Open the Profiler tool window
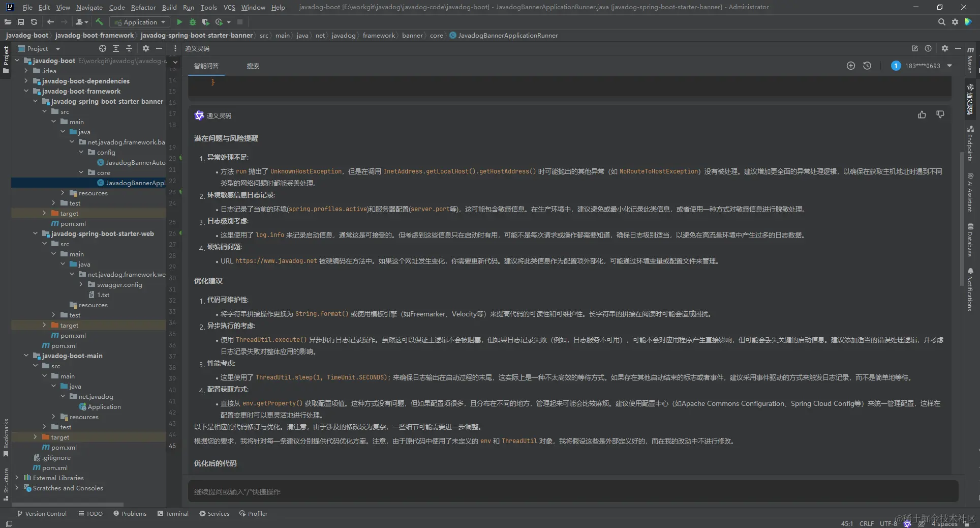 click(253, 513)
